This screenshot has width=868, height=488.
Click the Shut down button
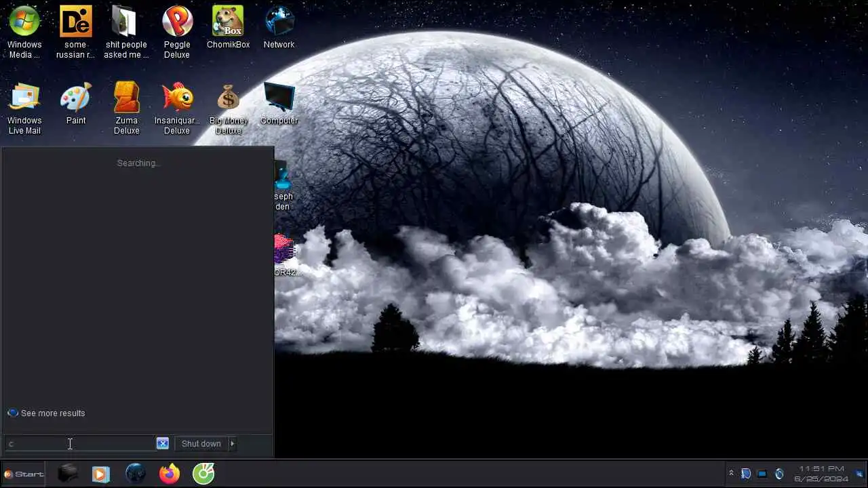(201, 444)
